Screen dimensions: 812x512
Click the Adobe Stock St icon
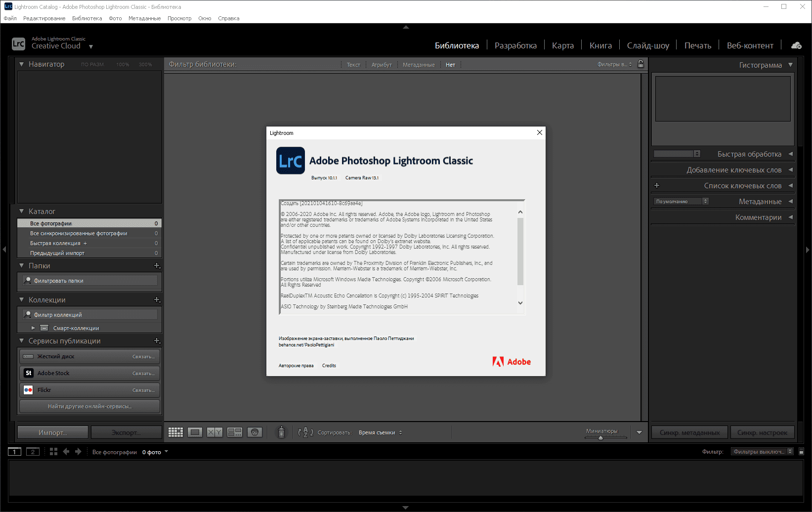pyautogui.click(x=28, y=373)
